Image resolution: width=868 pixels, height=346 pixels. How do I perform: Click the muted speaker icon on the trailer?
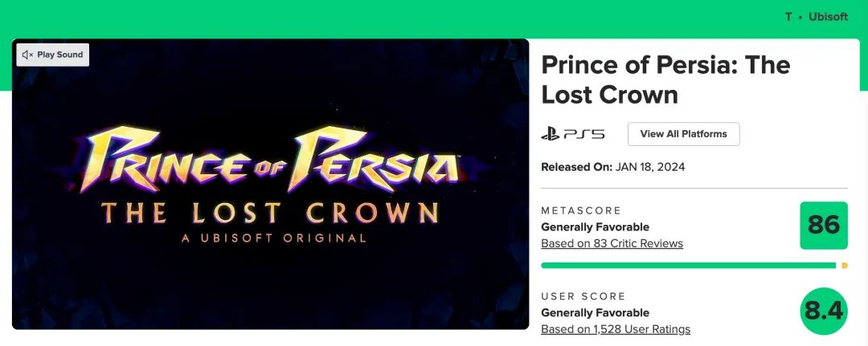click(27, 55)
